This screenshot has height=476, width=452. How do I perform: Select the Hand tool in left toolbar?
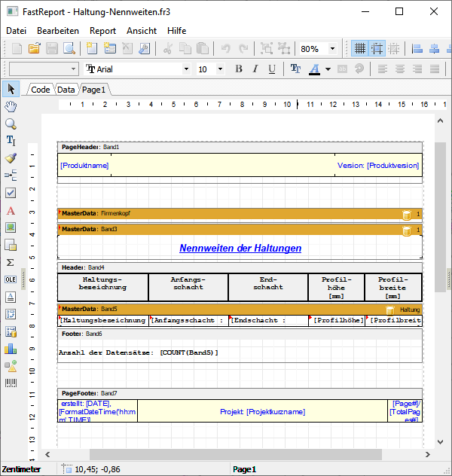click(11, 106)
